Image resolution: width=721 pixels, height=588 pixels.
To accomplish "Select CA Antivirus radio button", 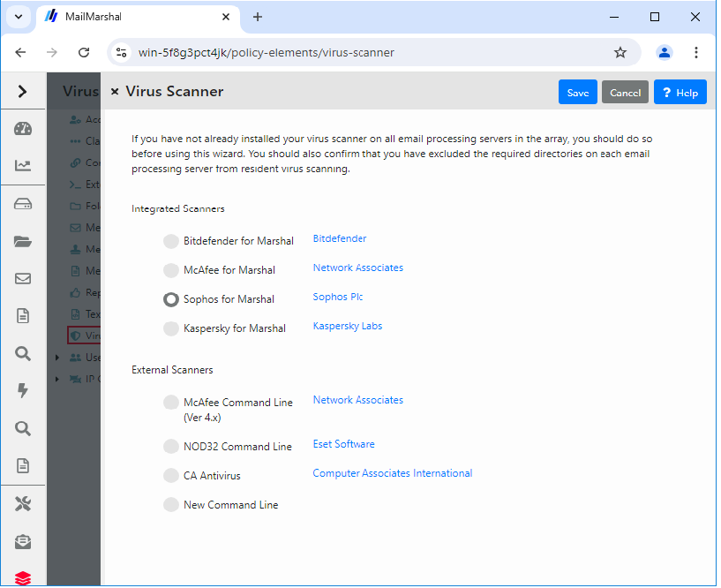I will [171, 476].
